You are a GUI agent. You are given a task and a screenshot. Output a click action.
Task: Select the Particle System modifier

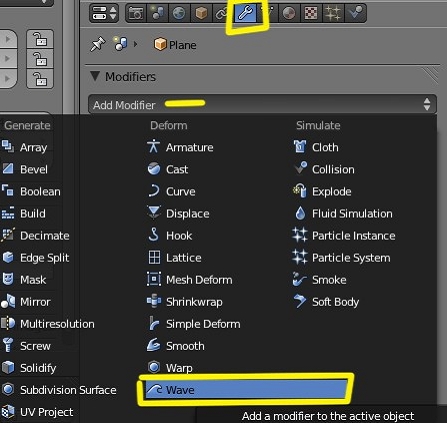pyautogui.click(x=342, y=258)
